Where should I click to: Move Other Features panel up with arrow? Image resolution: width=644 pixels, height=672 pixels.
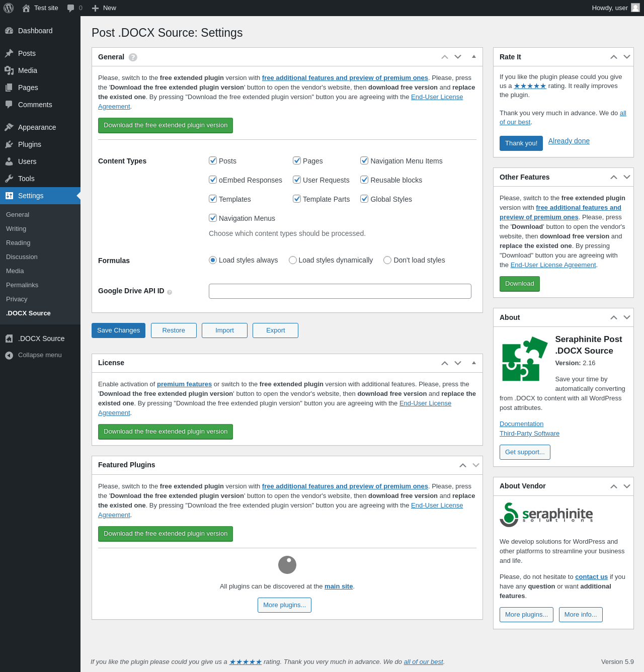pos(614,177)
